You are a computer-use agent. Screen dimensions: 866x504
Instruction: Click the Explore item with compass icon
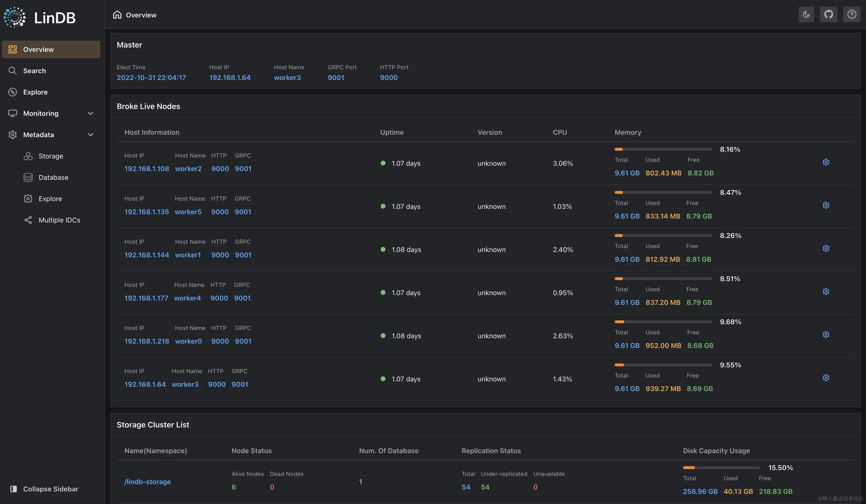pos(35,92)
